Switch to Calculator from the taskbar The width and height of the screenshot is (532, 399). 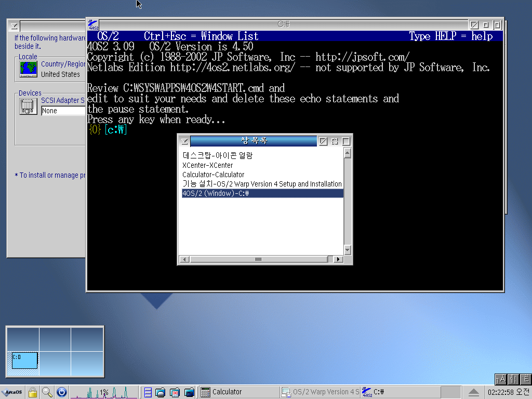coord(227,392)
